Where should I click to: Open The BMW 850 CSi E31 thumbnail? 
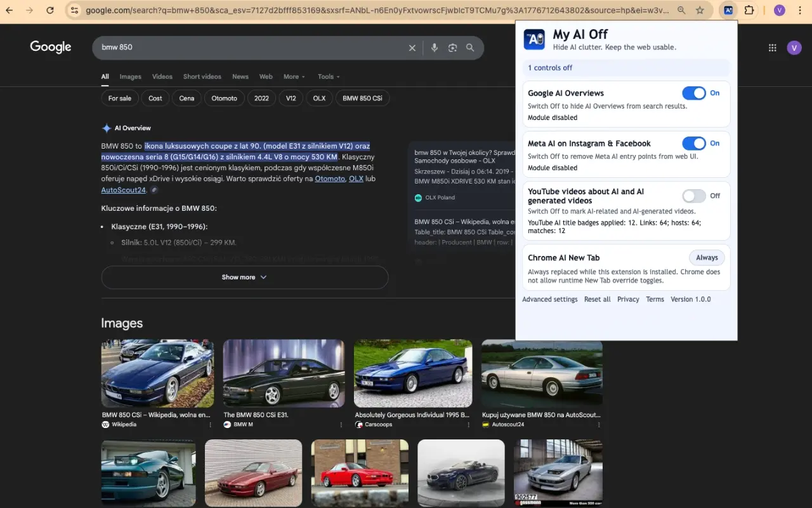(284, 373)
